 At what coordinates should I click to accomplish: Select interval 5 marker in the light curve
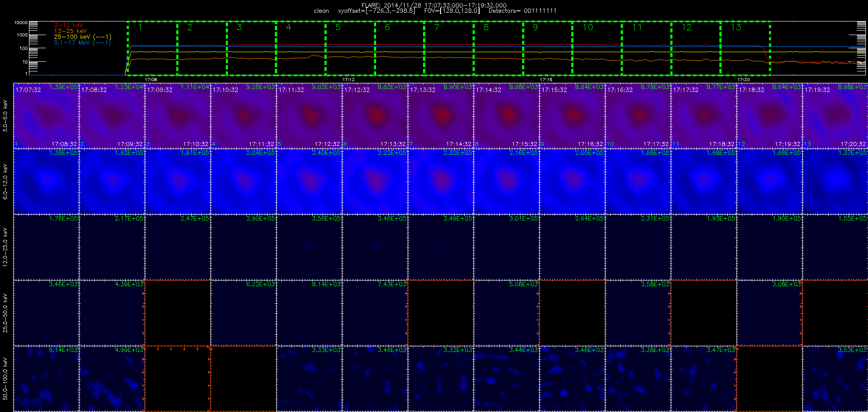pyautogui.click(x=338, y=28)
